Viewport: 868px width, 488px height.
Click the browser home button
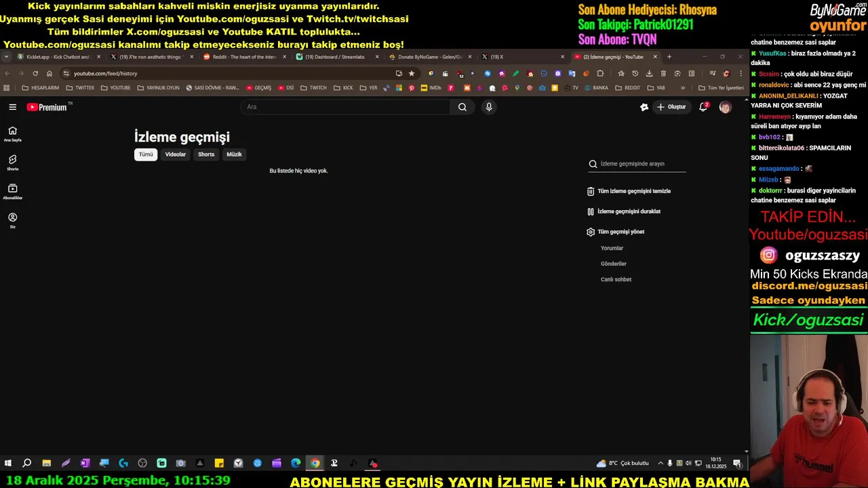pyautogui.click(x=50, y=73)
